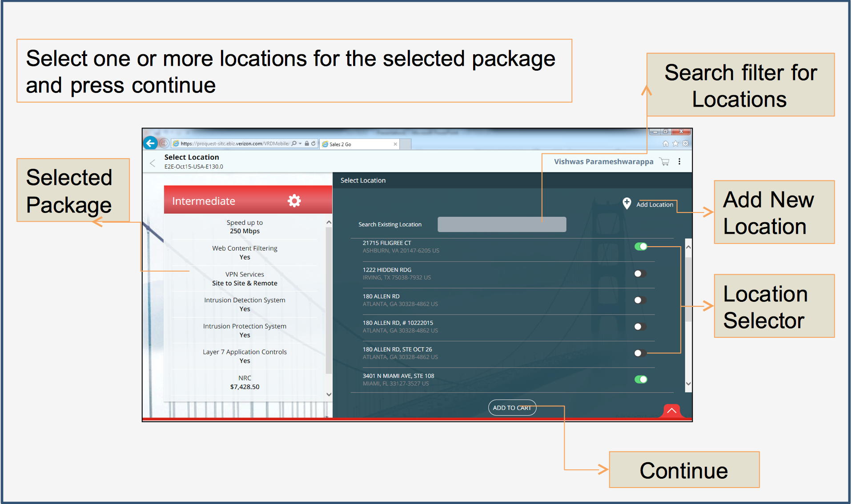Click Web Content Filtering row
The width and height of the screenshot is (852, 504).
tap(245, 252)
